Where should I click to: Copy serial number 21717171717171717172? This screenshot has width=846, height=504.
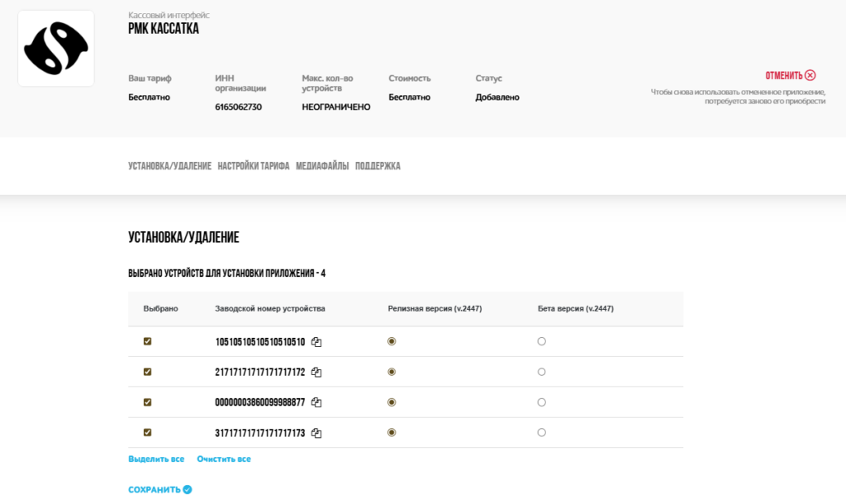[316, 373]
